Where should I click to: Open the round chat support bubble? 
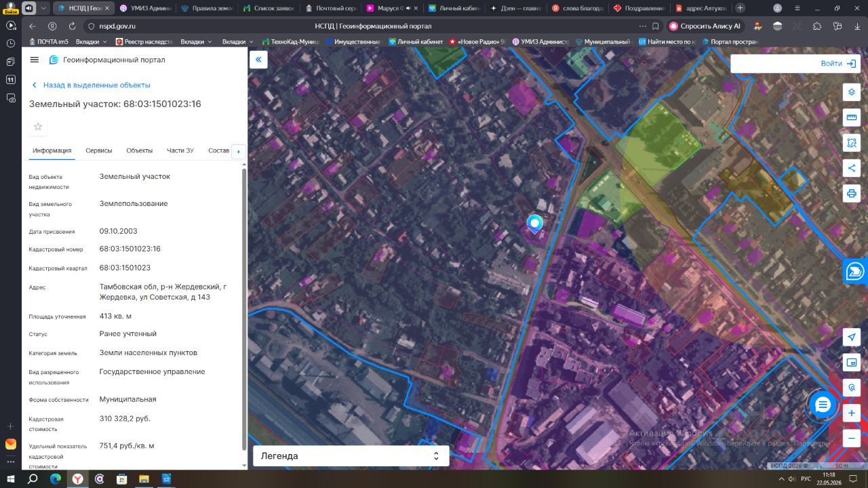coord(823,405)
